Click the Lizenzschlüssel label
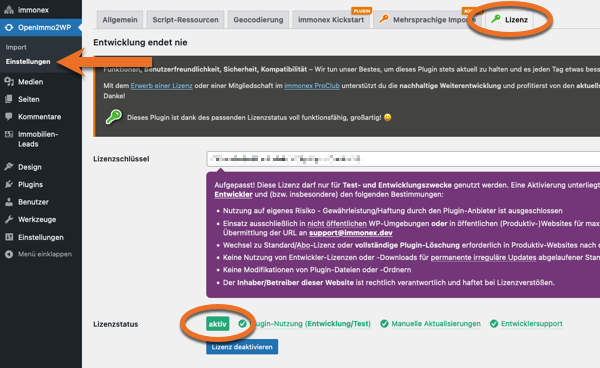 coord(121,159)
